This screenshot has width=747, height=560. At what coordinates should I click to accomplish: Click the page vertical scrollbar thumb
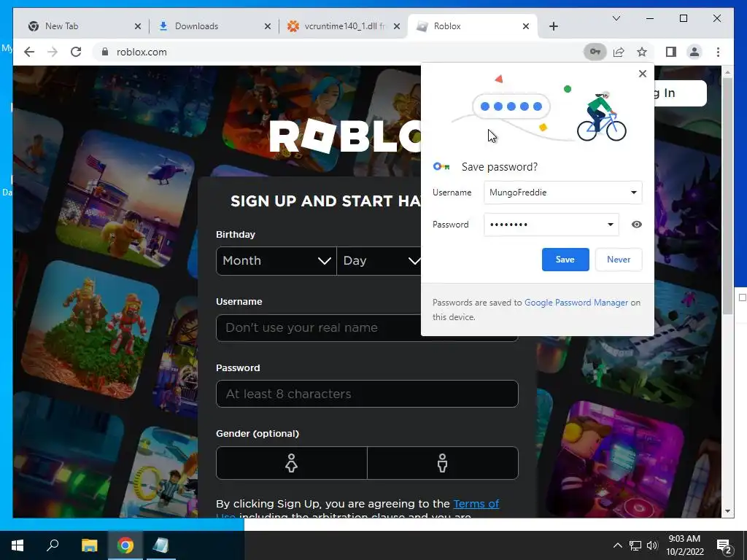[x=727, y=195]
